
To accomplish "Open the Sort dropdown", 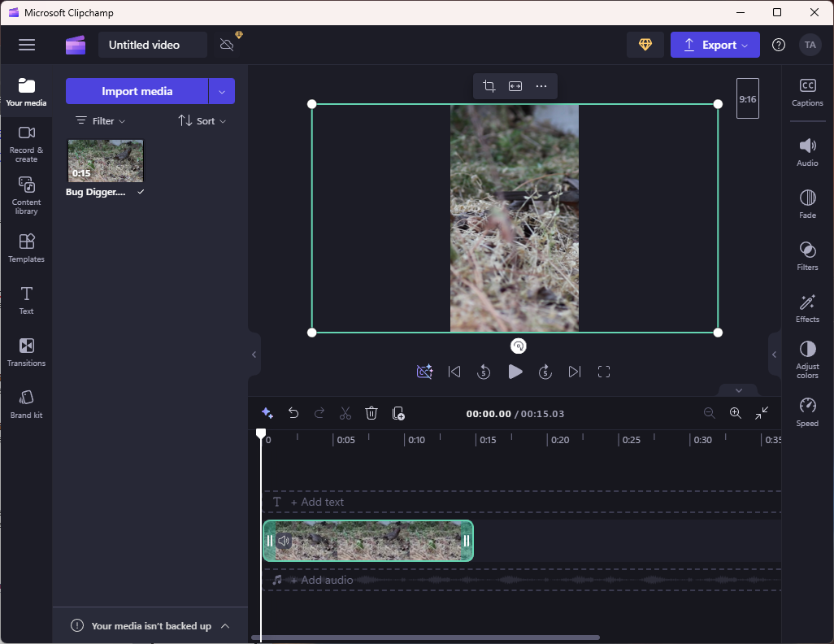I will [x=202, y=120].
